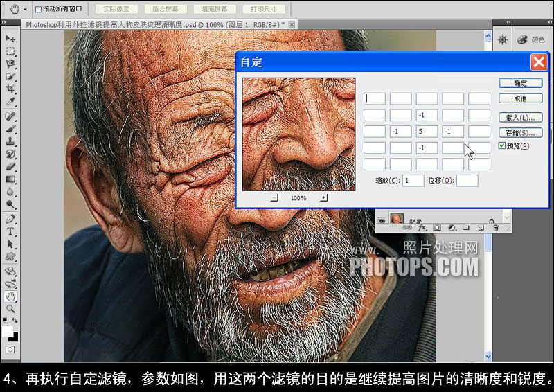Select the Move tool

(10, 38)
